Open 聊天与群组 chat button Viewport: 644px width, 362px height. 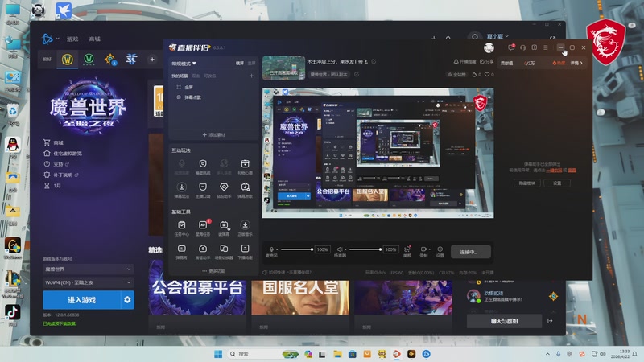pyautogui.click(x=505, y=321)
